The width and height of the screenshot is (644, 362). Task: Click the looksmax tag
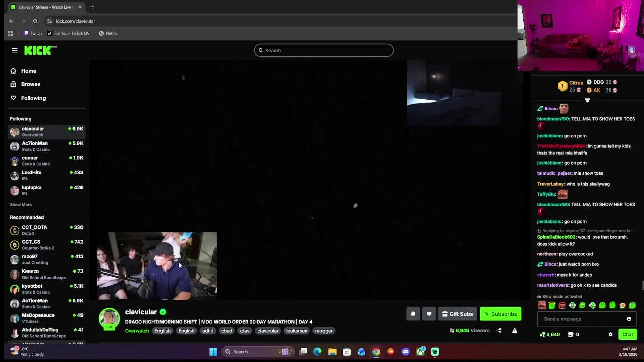point(297,331)
